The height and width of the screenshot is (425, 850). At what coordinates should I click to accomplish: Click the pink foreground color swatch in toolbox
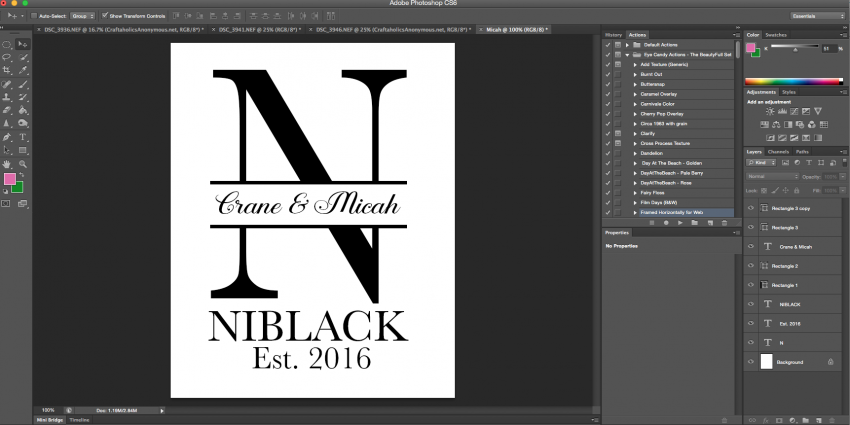tap(10, 179)
